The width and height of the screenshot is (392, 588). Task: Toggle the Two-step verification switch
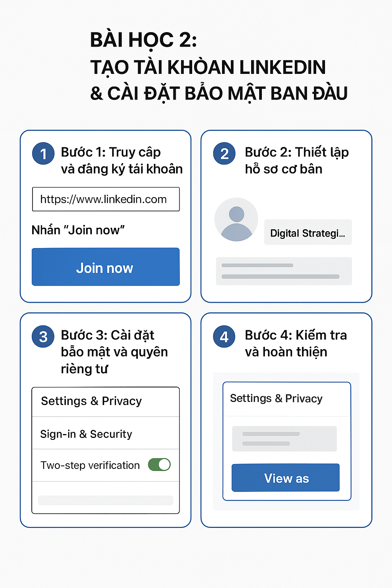tap(159, 465)
